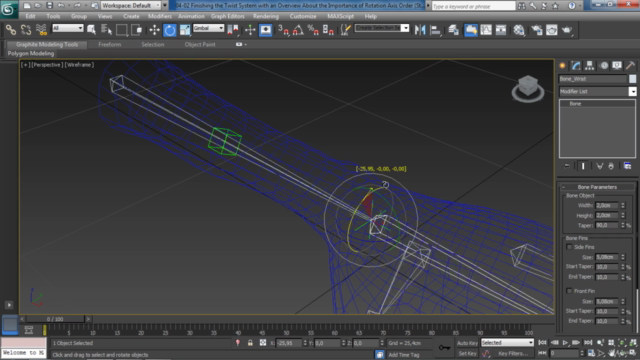Click the Bone_Wrist object color swatch
The image size is (640, 360).
click(632, 79)
